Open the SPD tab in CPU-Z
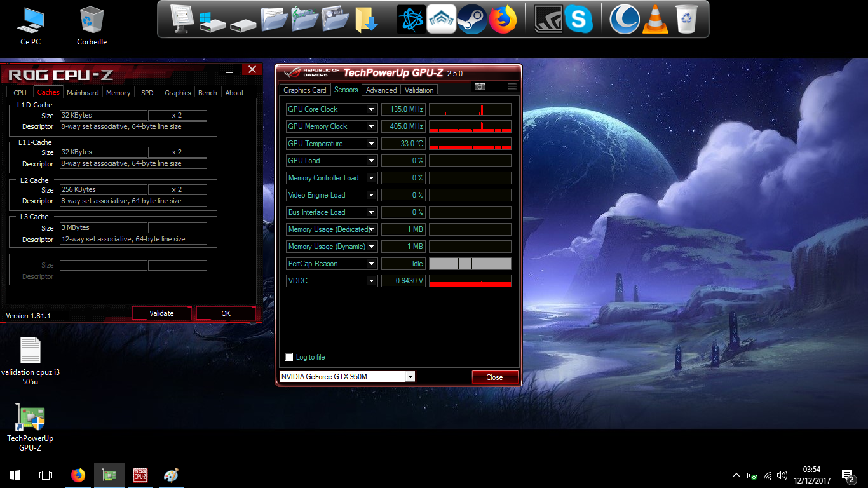Viewport: 868px width, 488px height. [x=147, y=93]
